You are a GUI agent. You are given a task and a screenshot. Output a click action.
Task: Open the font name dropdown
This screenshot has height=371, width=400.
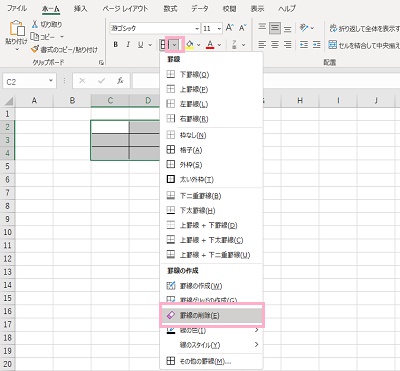(x=197, y=29)
